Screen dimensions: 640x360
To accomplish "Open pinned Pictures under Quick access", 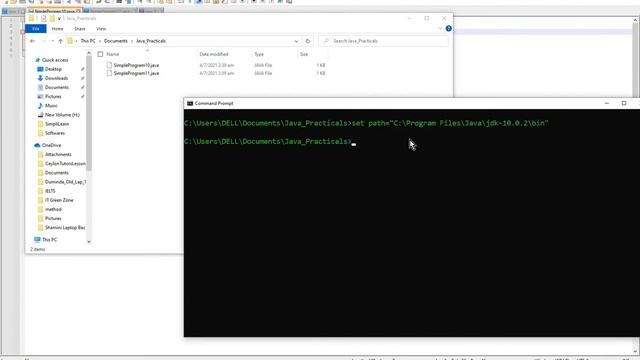I will click(x=53, y=96).
